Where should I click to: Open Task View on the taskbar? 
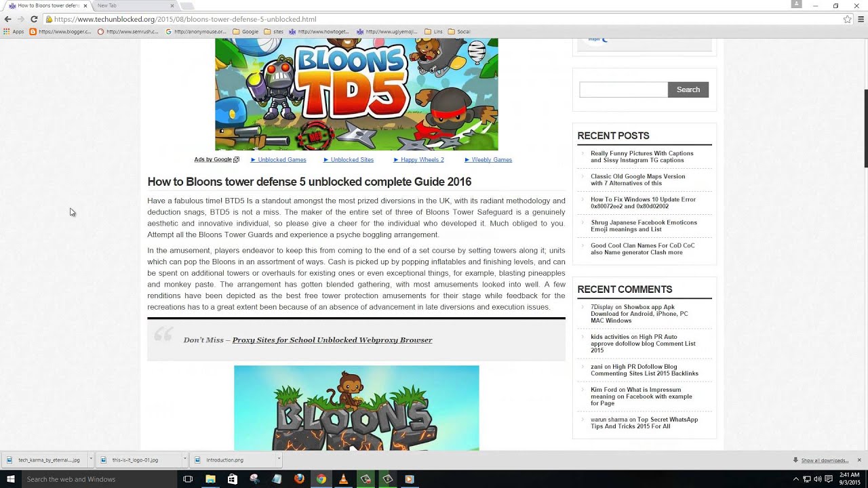[189, 479]
